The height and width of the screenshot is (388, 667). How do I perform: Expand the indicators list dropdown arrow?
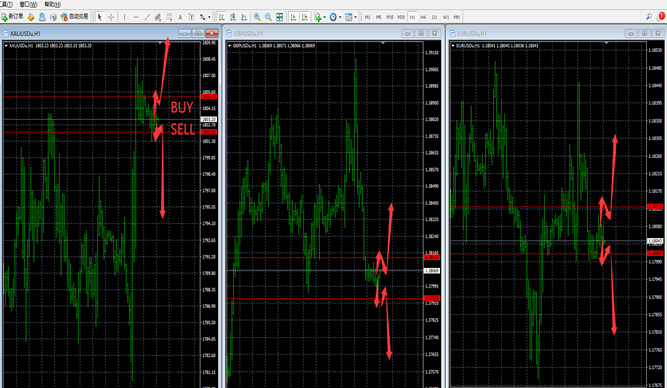coord(325,17)
